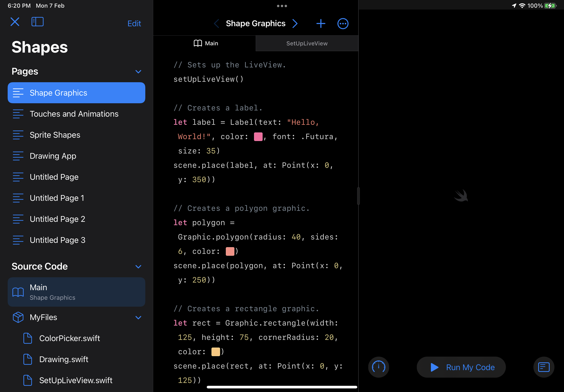
Task: Click the .Futura font value
Action: coord(317,137)
